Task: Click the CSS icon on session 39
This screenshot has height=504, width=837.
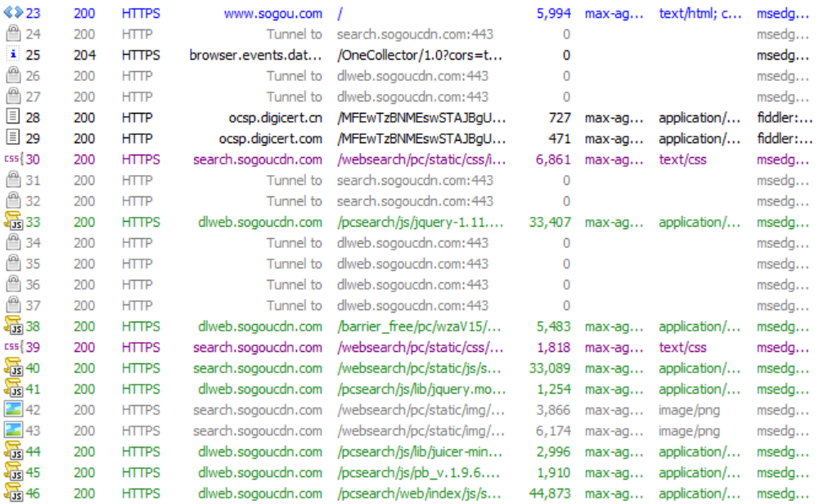Action: pos(12,347)
